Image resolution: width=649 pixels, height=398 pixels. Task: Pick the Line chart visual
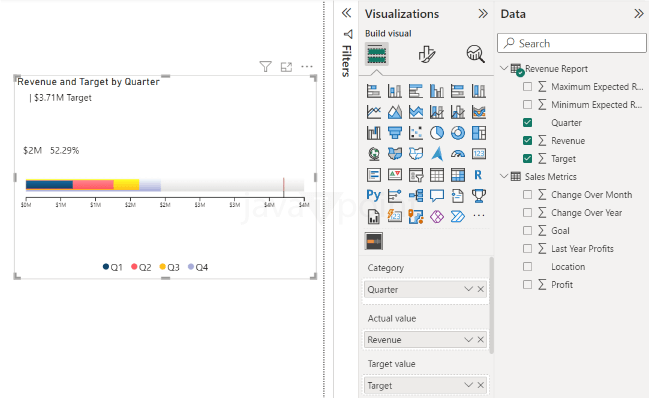pyautogui.click(x=374, y=112)
